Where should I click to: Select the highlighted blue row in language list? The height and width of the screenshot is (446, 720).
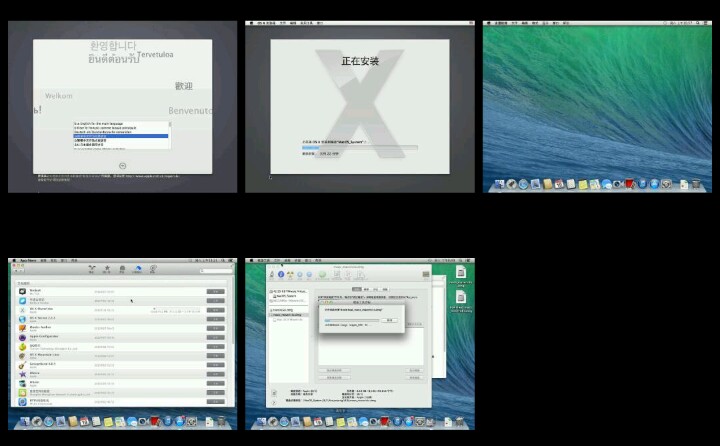tap(121, 136)
